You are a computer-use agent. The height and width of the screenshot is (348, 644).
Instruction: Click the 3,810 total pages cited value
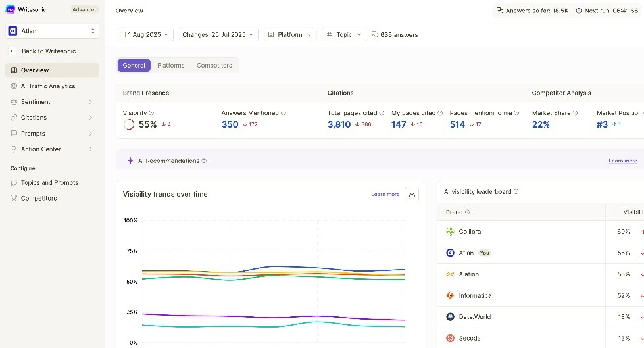pos(339,124)
